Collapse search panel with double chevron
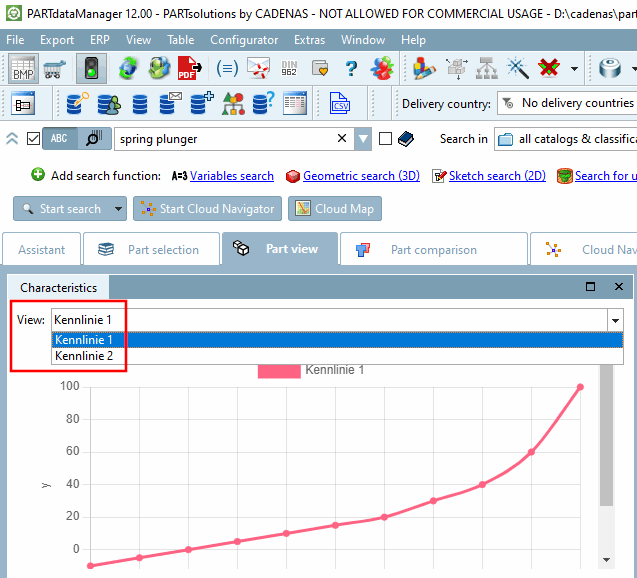This screenshot has width=637, height=578. coord(12,139)
